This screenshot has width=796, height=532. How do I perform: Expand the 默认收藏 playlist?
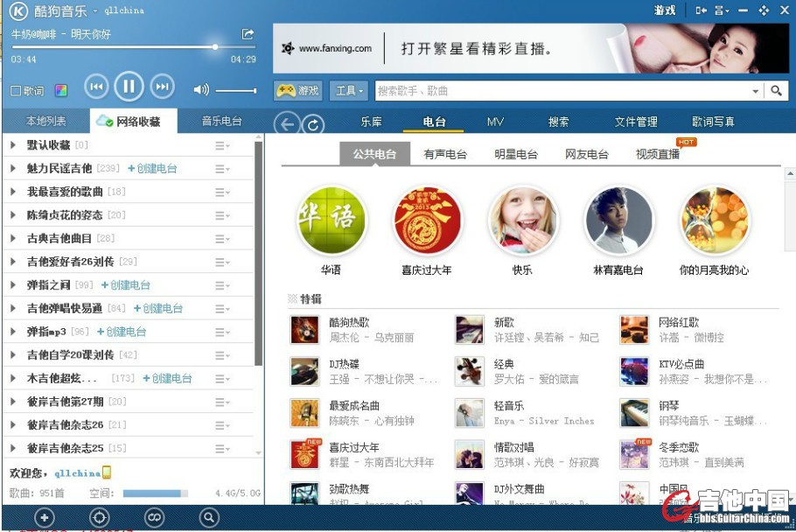13,145
